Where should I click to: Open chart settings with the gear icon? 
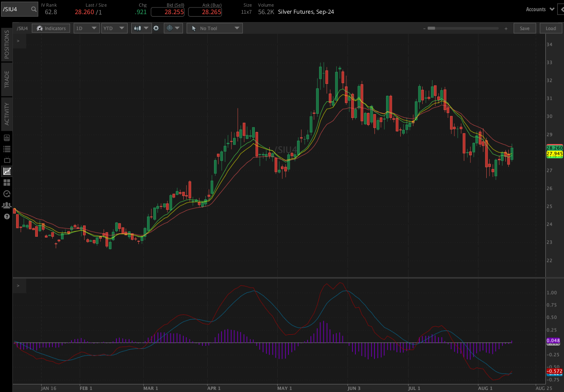tap(156, 28)
